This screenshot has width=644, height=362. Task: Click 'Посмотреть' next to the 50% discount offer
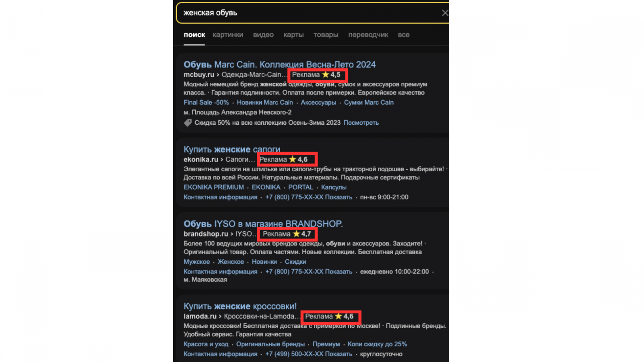click(361, 123)
